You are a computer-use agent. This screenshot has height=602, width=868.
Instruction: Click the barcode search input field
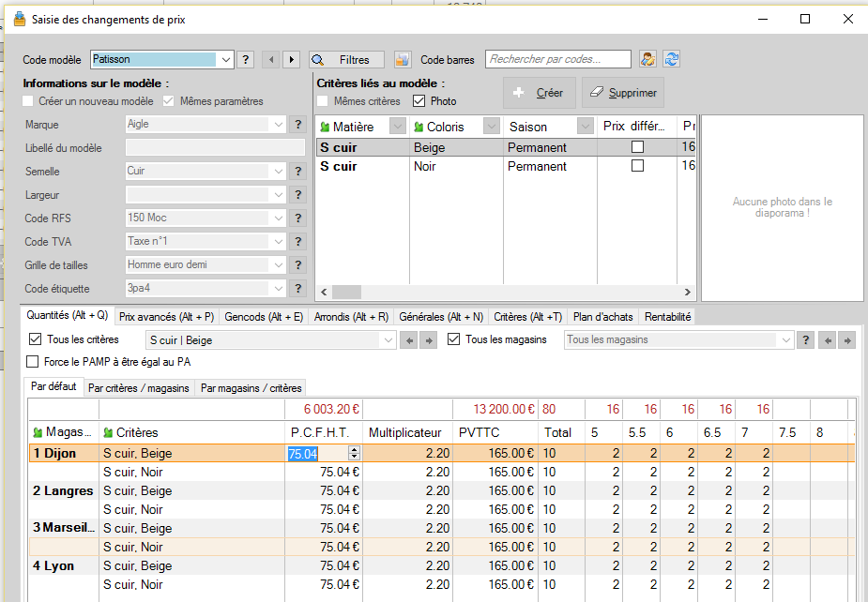pos(558,59)
